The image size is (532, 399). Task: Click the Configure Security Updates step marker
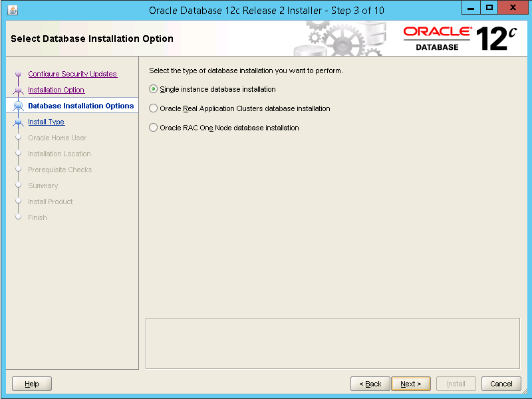coord(18,74)
